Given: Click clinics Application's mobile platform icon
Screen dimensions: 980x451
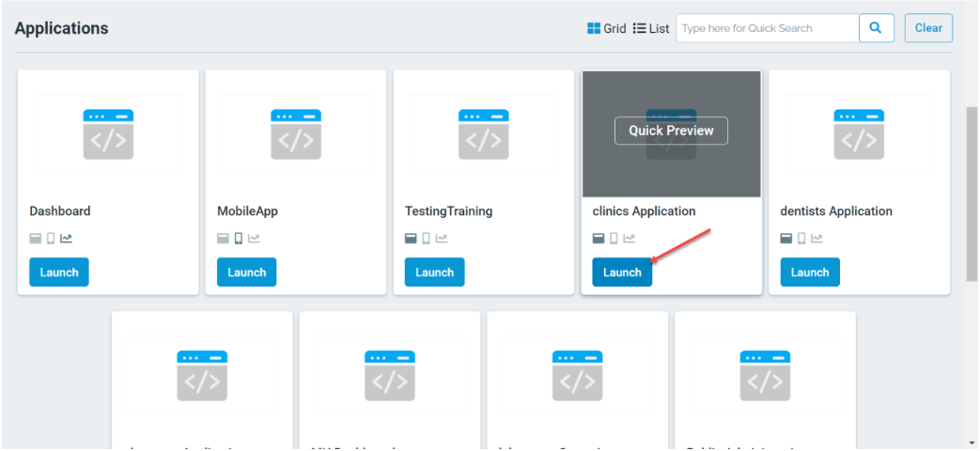Looking at the screenshot, I should click(x=614, y=238).
